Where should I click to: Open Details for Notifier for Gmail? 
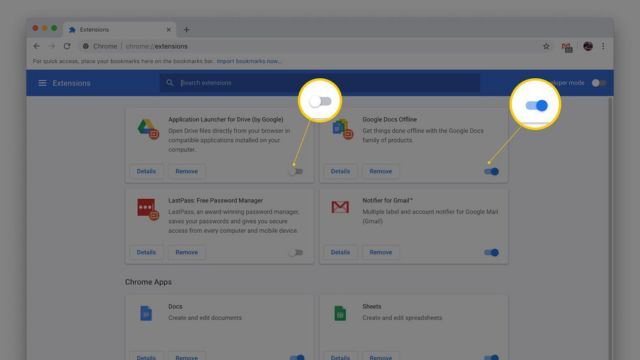(x=340, y=252)
